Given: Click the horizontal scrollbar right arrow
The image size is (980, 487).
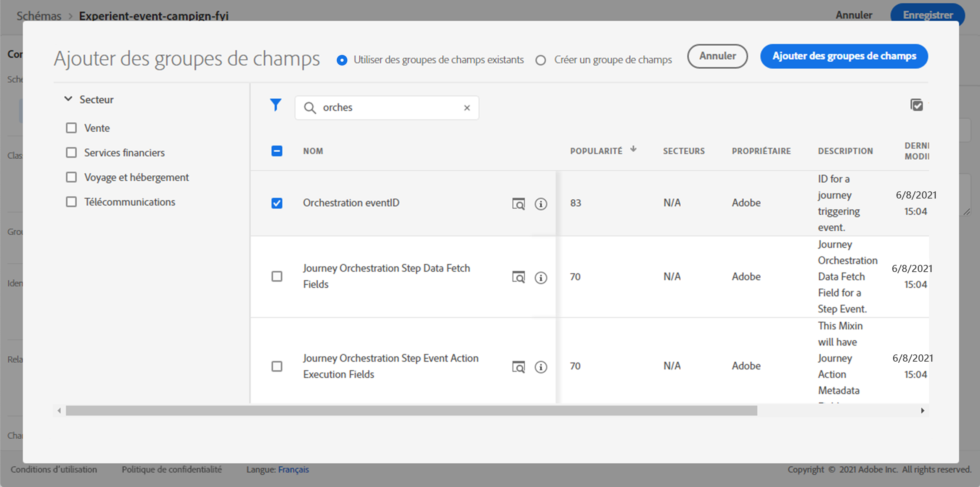Looking at the screenshot, I should (922, 410).
